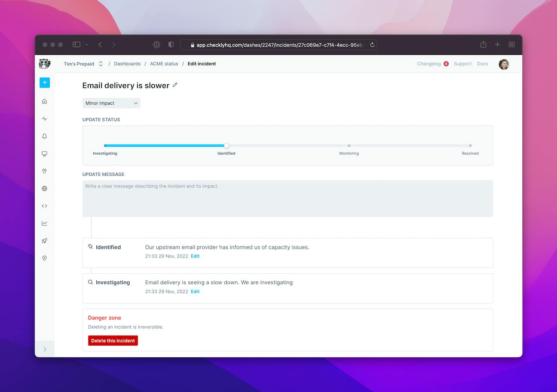Open the rocket icon in sidebar
The width and height of the screenshot is (557, 392).
click(x=45, y=241)
